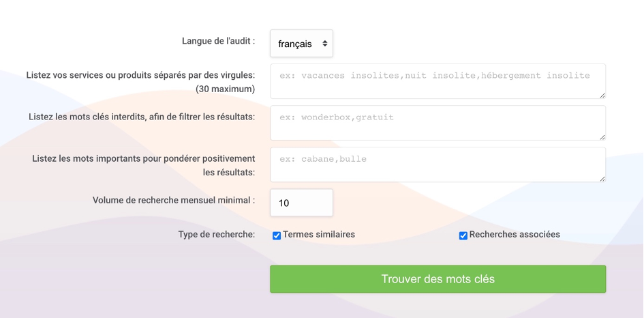
Task: Click the "Listez vos services ou produits" label
Action: coord(140,75)
